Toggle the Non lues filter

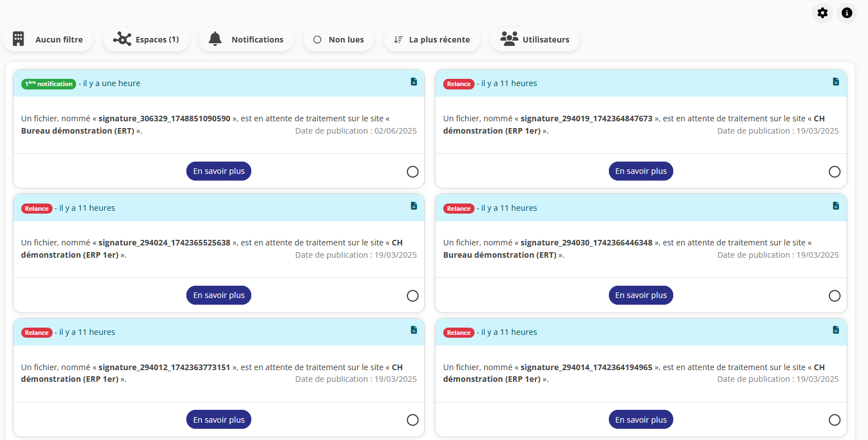[x=339, y=40]
